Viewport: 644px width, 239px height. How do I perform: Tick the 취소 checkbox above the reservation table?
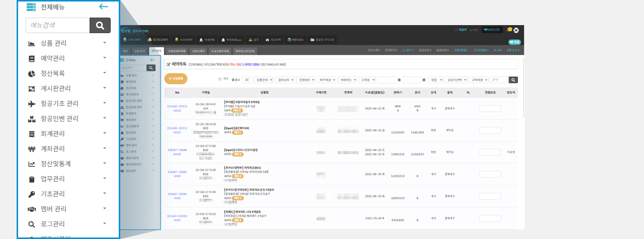[220, 79]
